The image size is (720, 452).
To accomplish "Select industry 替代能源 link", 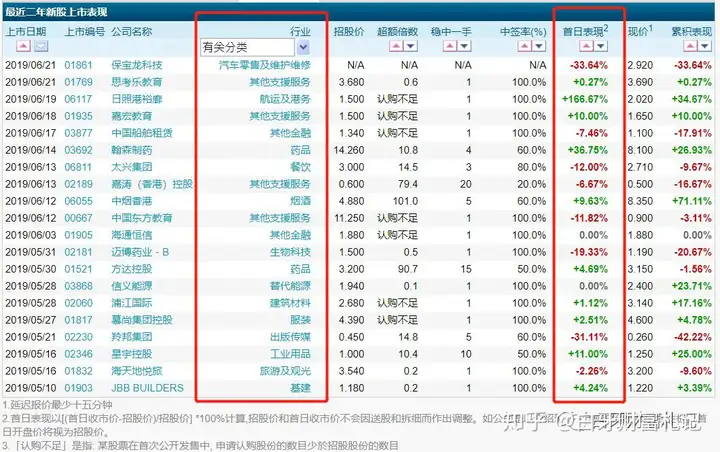I will coord(290,286).
